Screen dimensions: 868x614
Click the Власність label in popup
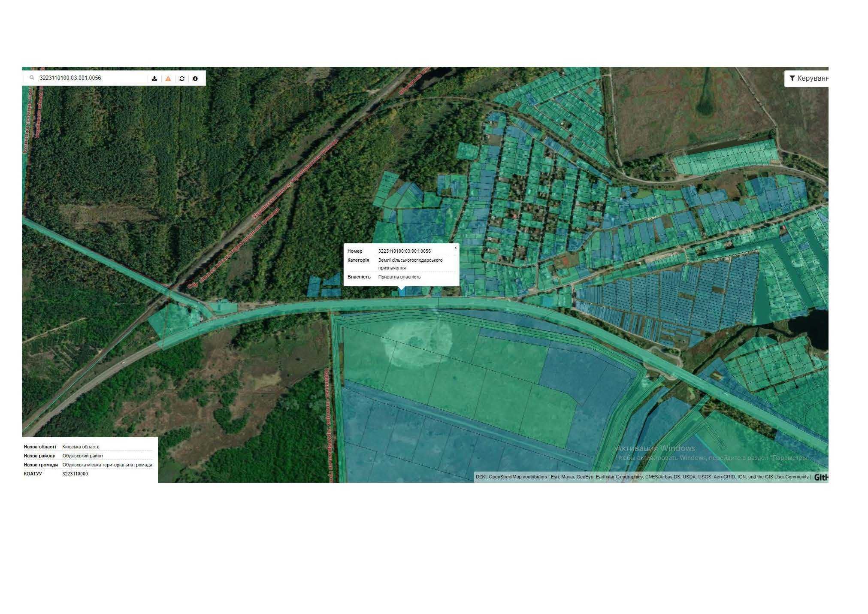(x=359, y=277)
